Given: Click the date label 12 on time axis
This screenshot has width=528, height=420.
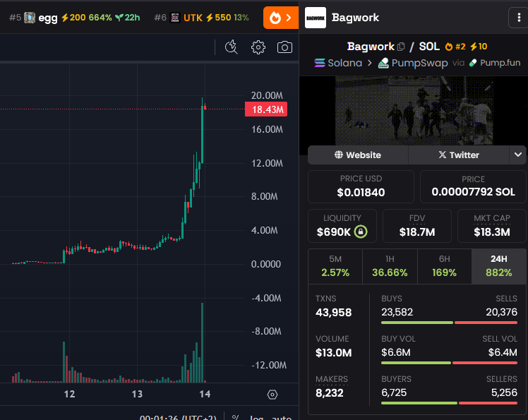Looking at the screenshot, I should [x=69, y=394].
